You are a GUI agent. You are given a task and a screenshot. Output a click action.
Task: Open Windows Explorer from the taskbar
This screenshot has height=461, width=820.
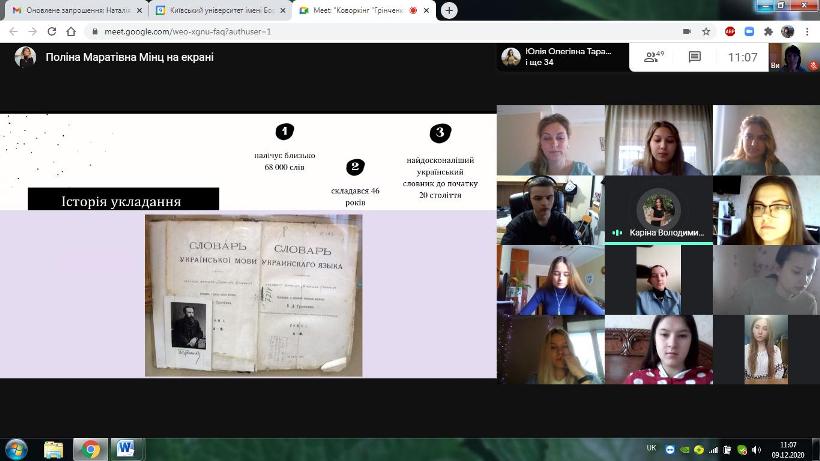pos(53,450)
